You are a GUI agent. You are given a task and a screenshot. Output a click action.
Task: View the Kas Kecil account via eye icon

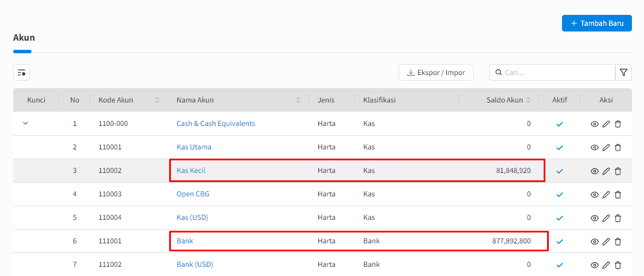click(x=594, y=171)
